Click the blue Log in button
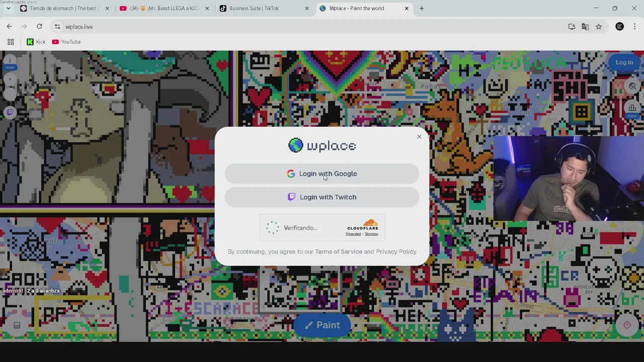The image size is (644, 362). point(624,62)
